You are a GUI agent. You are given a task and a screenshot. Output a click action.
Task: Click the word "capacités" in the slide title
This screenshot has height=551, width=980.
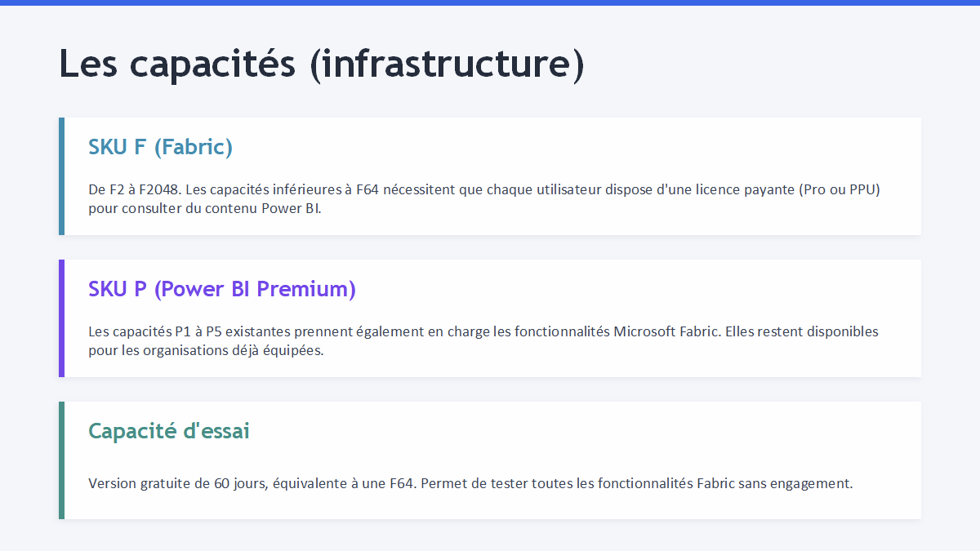click(212, 64)
